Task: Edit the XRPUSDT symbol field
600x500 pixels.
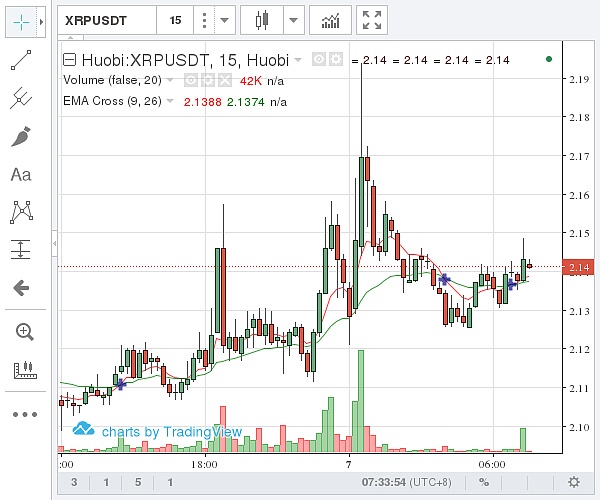Action: tap(107, 20)
